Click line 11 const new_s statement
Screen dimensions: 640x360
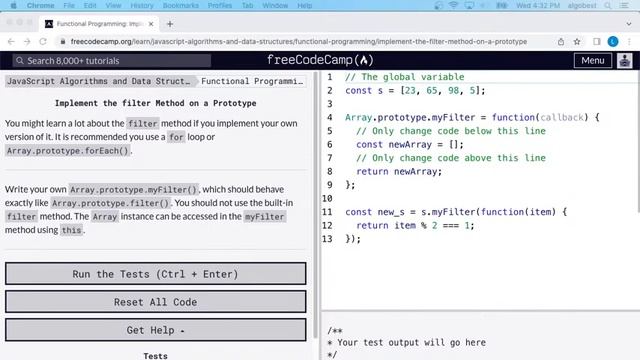coord(456,212)
